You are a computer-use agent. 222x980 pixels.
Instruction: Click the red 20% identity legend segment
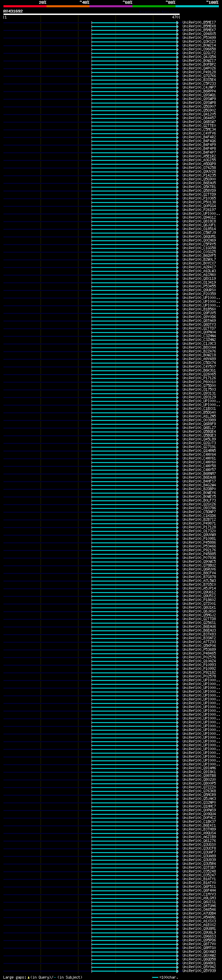click(25, 6)
